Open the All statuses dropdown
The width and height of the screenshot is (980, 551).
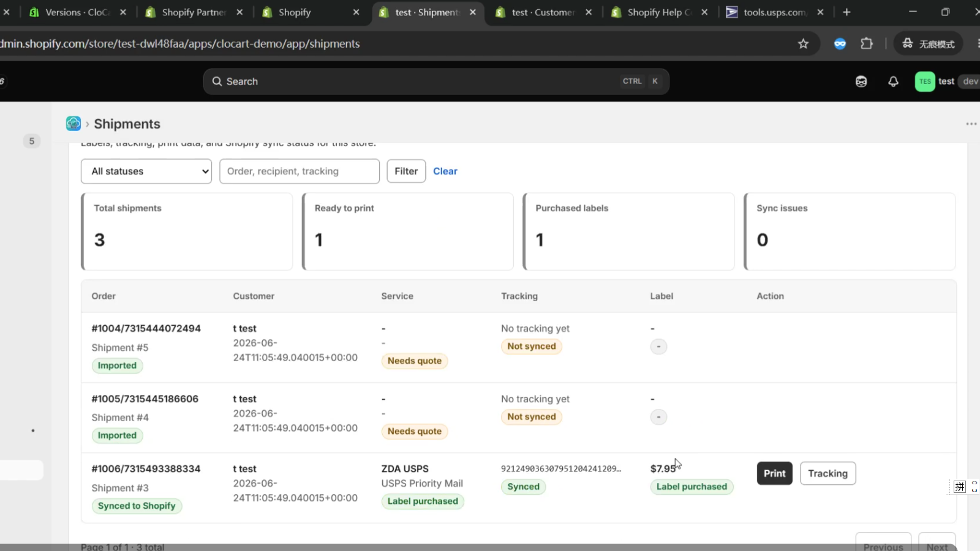click(146, 171)
